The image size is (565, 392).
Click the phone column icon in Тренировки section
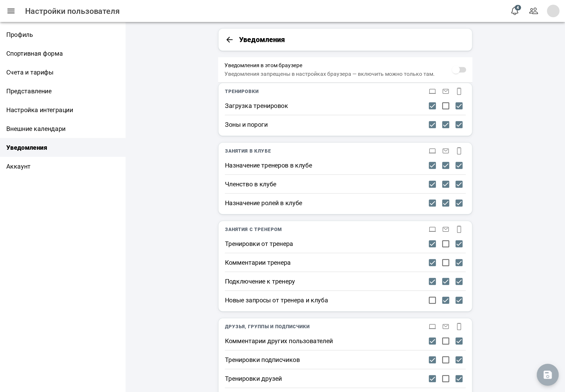[x=459, y=91]
